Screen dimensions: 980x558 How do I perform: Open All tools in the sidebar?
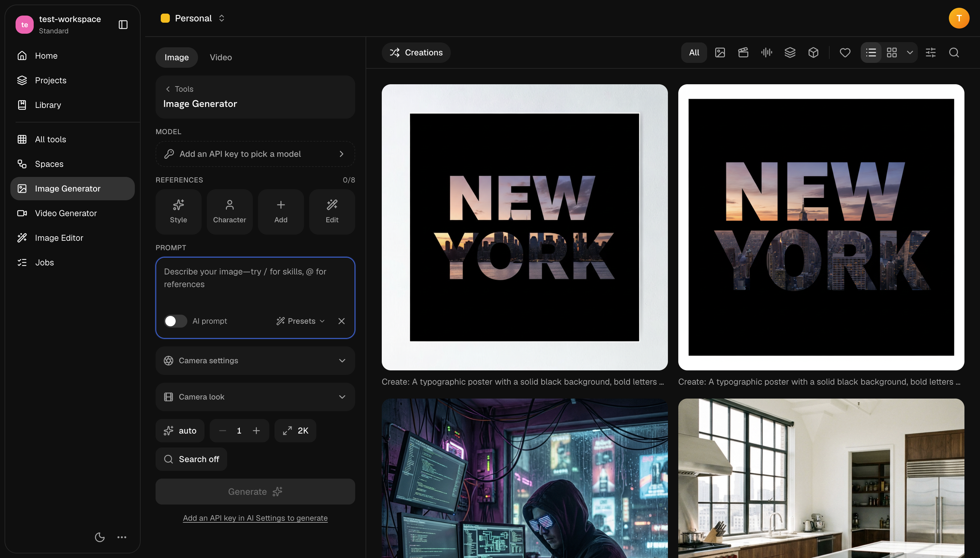click(x=73, y=139)
